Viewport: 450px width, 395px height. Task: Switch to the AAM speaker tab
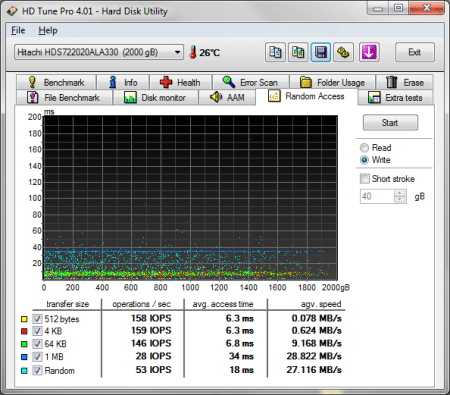click(227, 97)
